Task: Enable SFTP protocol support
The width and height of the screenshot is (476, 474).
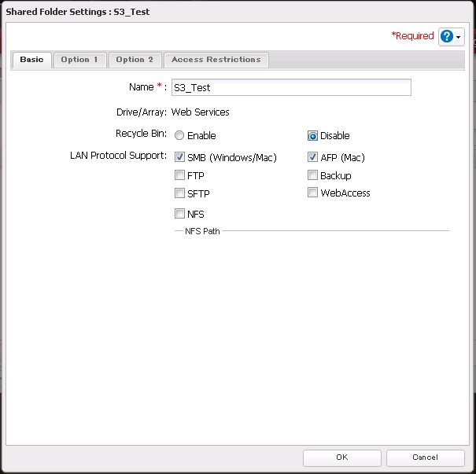Action: click(x=179, y=193)
